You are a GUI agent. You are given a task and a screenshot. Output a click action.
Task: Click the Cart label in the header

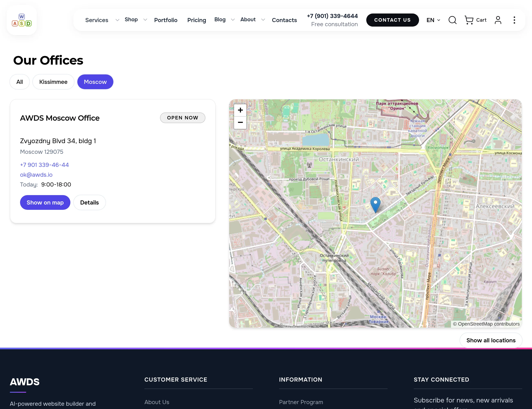[481, 20]
